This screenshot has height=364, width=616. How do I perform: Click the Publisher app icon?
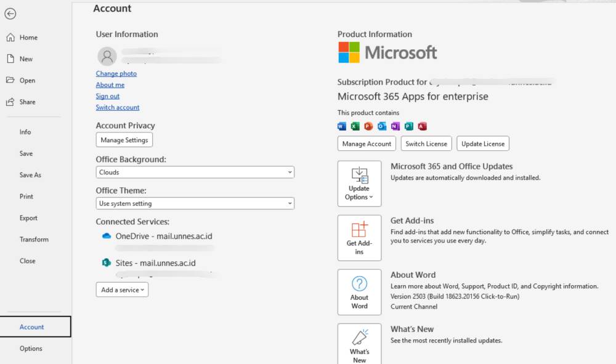408,126
